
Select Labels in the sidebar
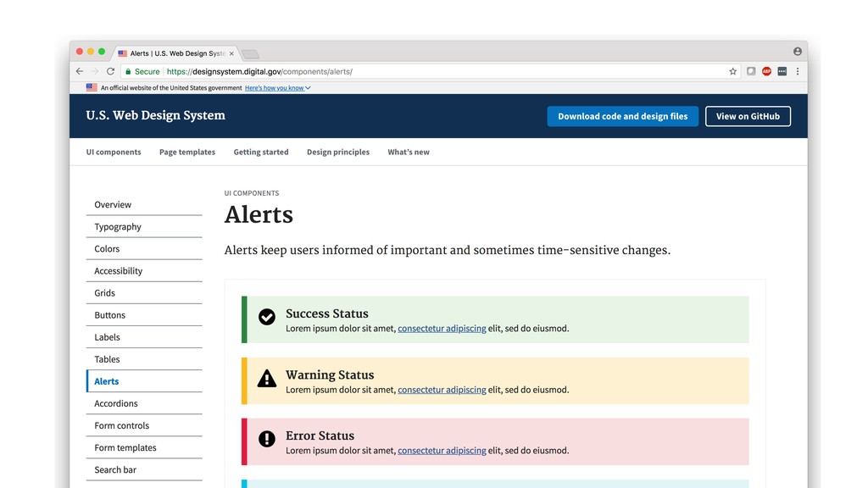144,337
